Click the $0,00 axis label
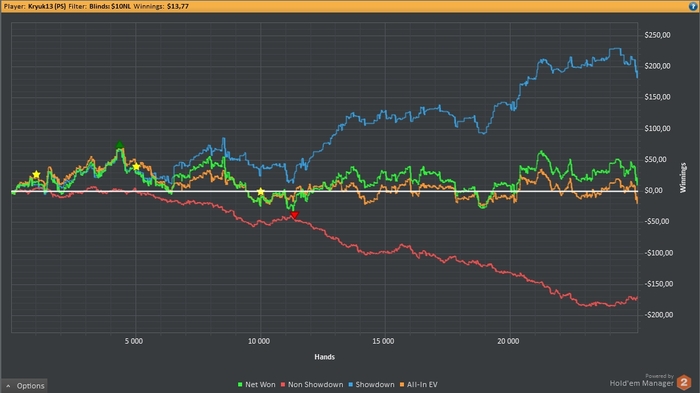The image size is (700, 393). coord(654,191)
